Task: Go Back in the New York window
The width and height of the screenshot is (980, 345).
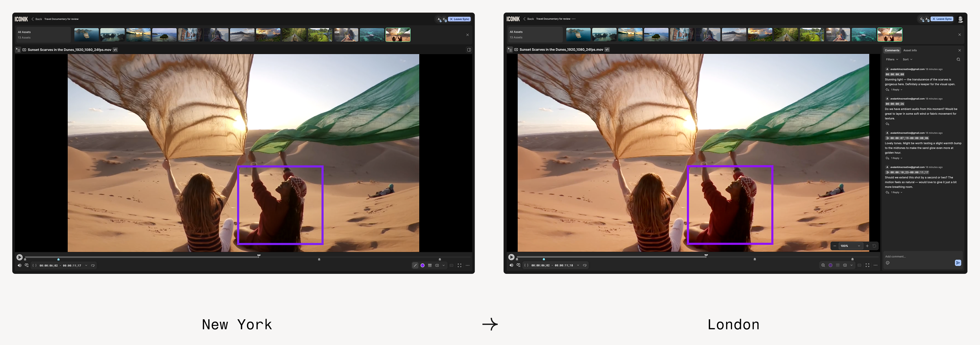Action: click(x=37, y=19)
